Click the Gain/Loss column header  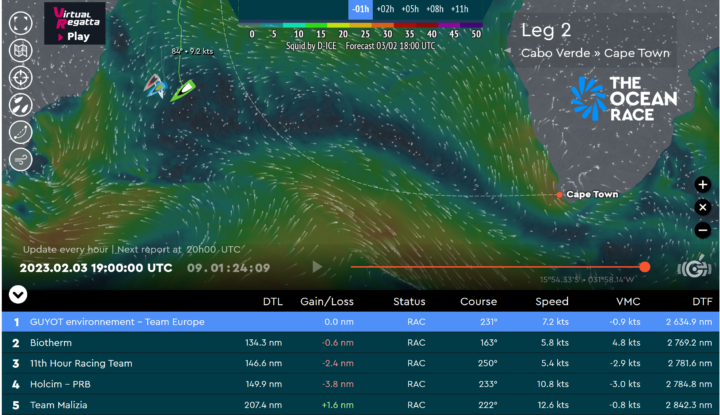click(x=327, y=302)
